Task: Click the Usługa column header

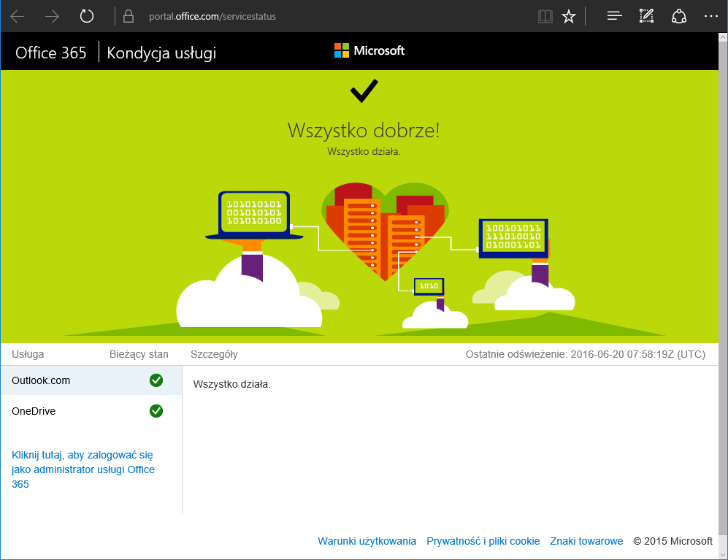Action: point(28,354)
